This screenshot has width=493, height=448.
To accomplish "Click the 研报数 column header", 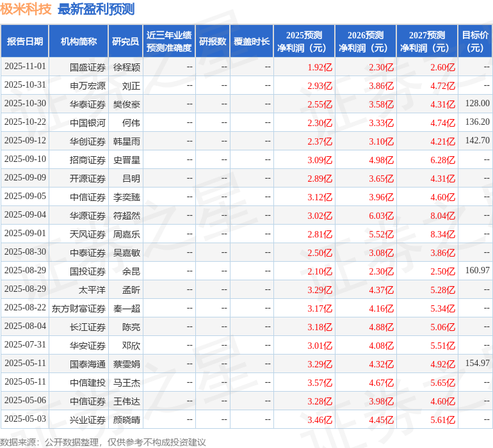I will click(213, 42).
